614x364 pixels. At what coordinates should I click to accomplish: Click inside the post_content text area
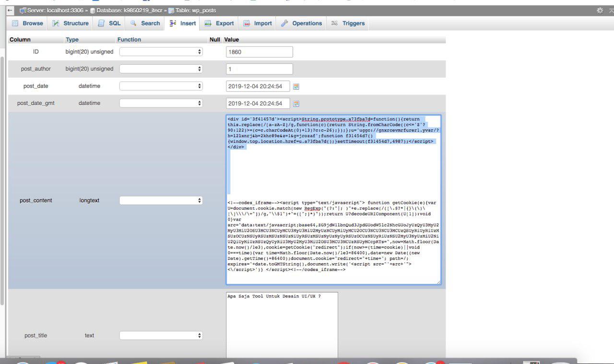pos(333,200)
